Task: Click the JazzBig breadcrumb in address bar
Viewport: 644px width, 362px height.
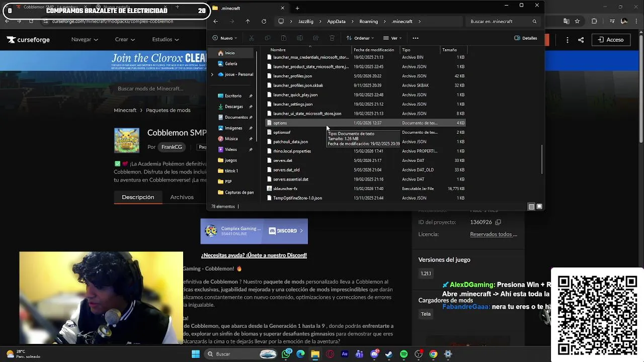Action: [305, 22]
